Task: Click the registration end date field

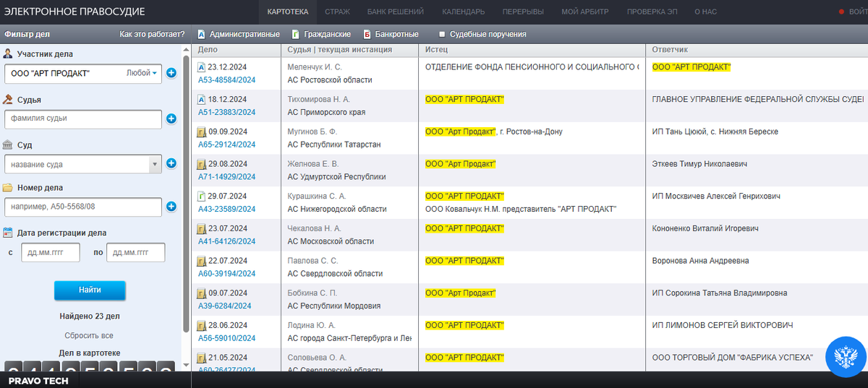Action: [x=136, y=252]
